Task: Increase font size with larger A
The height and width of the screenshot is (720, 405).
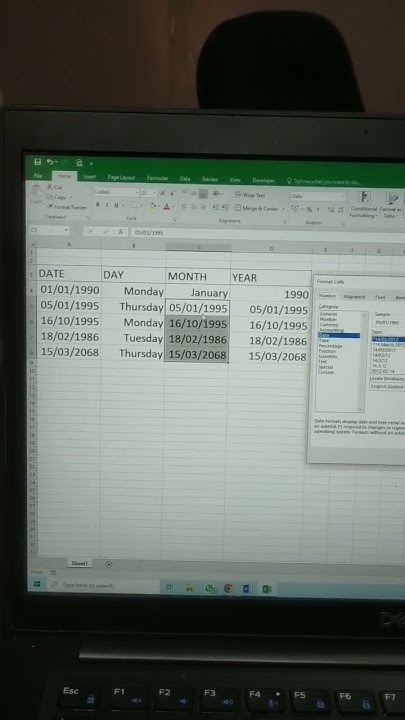Action: coord(163,193)
